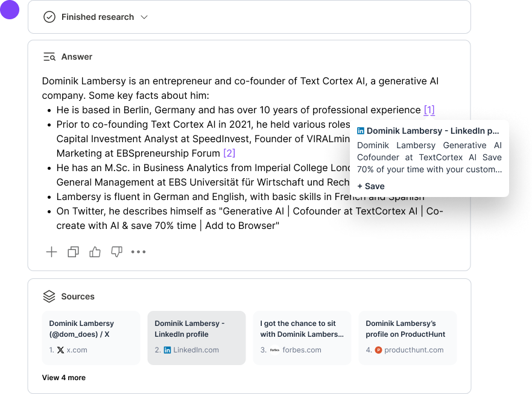Give thumbs down to the answer

point(117,252)
